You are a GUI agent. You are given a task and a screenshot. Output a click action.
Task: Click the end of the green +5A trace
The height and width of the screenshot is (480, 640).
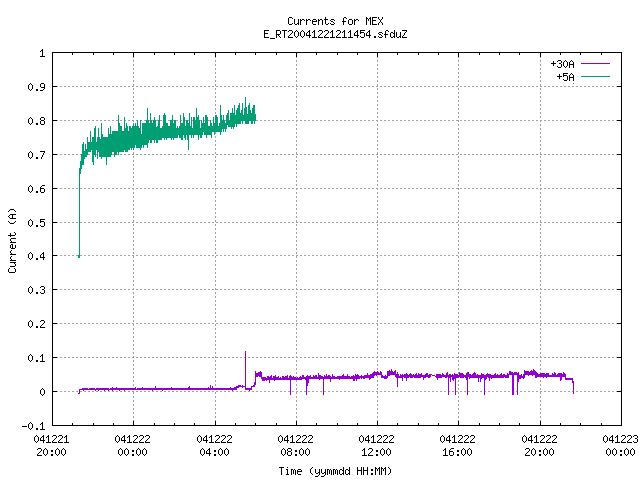[x=255, y=118]
